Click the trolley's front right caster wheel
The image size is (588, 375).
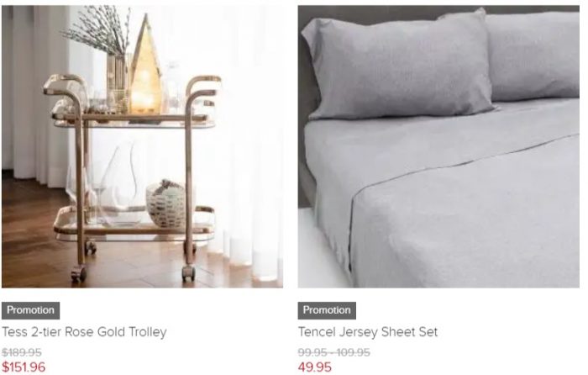coord(189,273)
